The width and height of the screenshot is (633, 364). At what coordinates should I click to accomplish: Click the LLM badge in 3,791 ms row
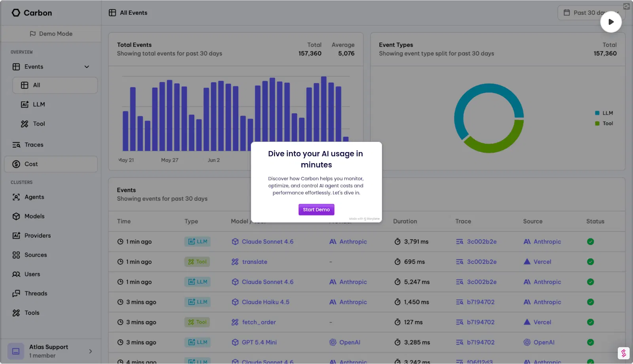tap(197, 241)
